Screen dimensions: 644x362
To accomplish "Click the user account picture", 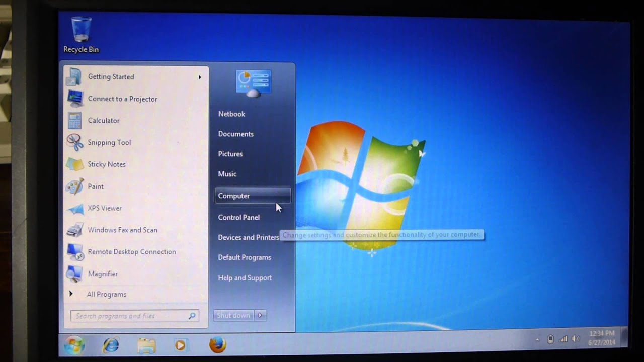I will [254, 83].
